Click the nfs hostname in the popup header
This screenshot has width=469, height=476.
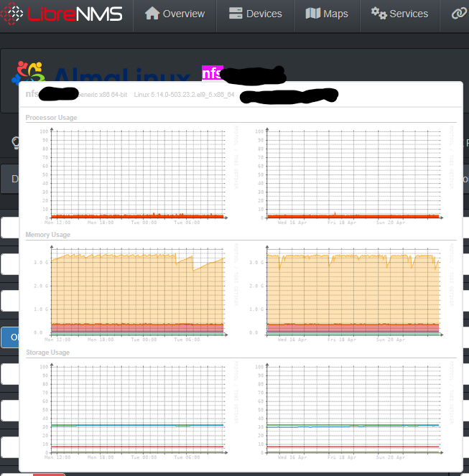point(32,94)
